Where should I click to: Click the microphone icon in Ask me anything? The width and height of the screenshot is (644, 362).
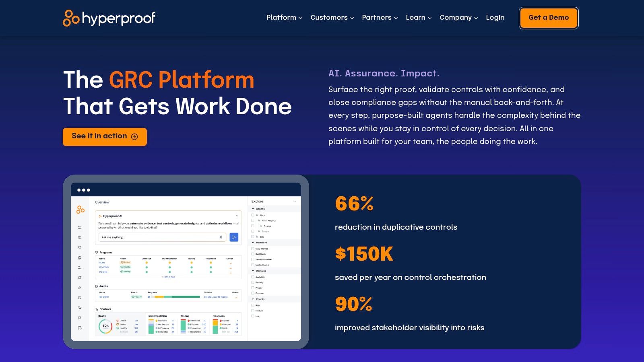click(x=221, y=237)
